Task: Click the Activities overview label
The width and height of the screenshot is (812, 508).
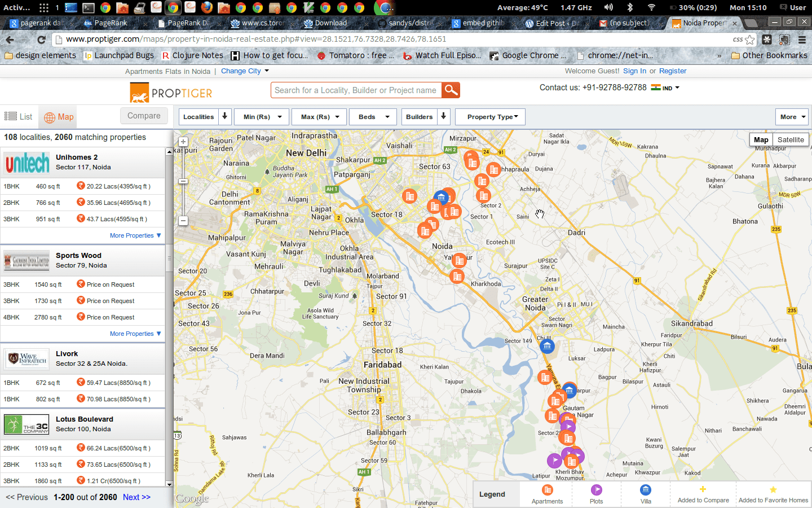Action: coord(17,7)
